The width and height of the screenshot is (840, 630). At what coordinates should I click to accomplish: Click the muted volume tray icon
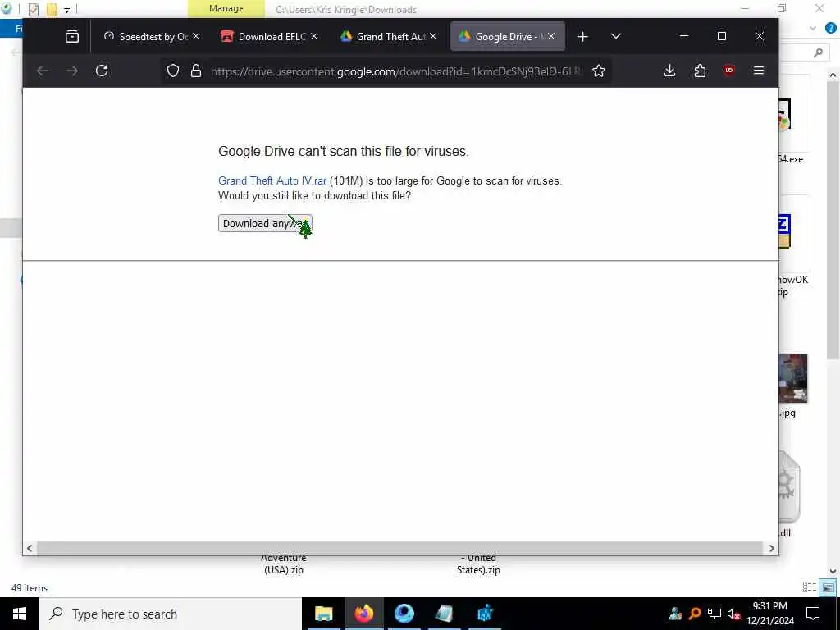[733, 614]
